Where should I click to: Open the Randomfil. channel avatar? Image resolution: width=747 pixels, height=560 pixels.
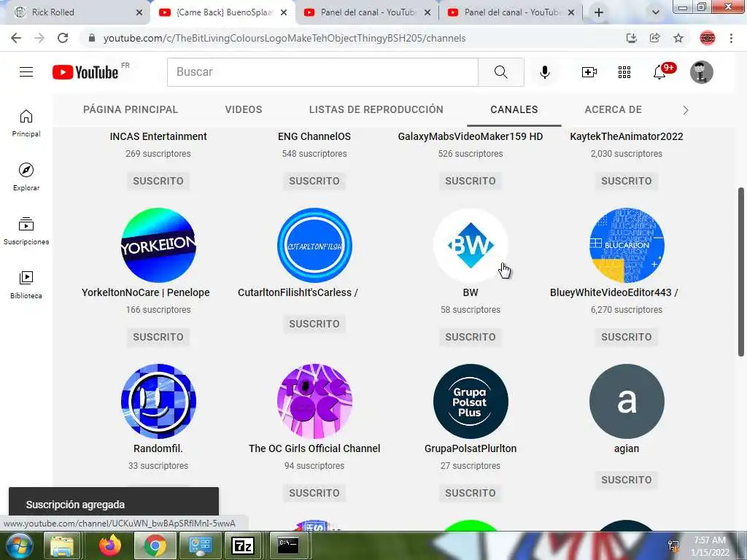click(x=158, y=402)
